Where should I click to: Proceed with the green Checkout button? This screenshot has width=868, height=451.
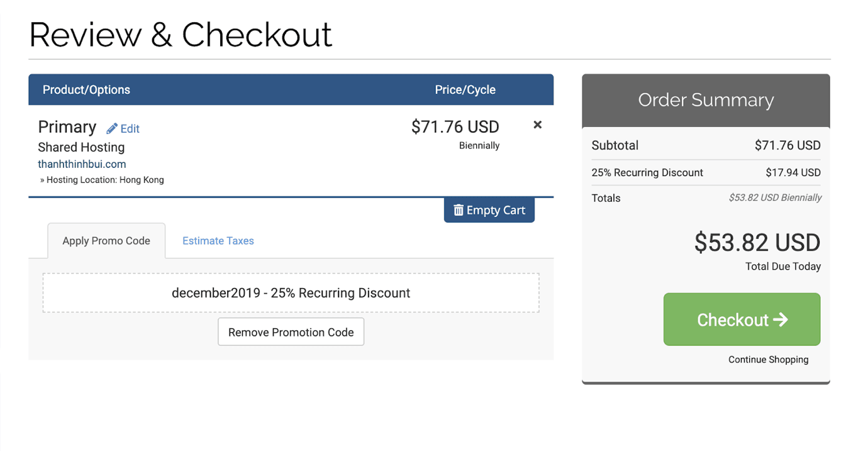(x=742, y=320)
